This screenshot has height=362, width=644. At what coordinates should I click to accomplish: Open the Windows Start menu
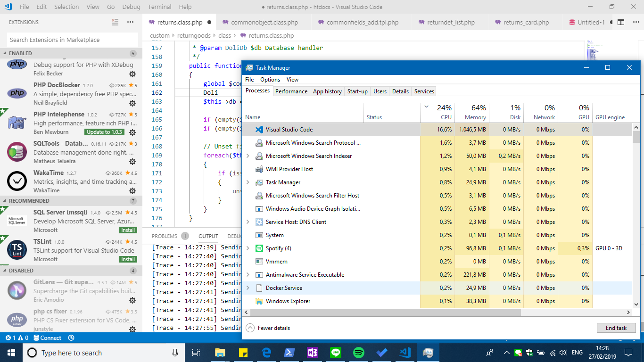[11, 353]
